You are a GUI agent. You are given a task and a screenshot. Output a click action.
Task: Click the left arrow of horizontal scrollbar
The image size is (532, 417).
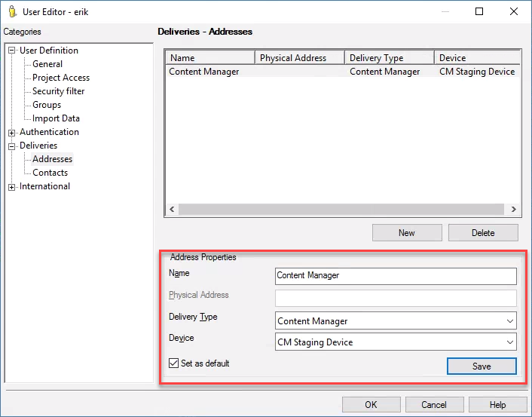pos(172,209)
